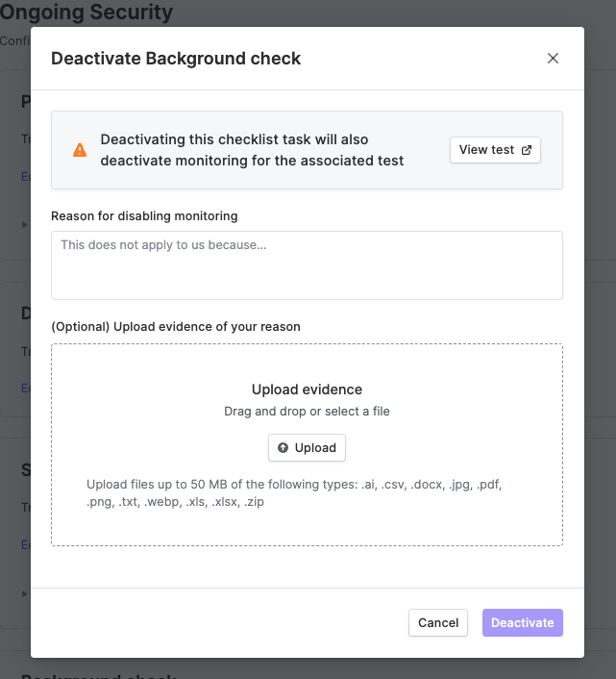Click the orange warning triangle icon

tap(80, 150)
